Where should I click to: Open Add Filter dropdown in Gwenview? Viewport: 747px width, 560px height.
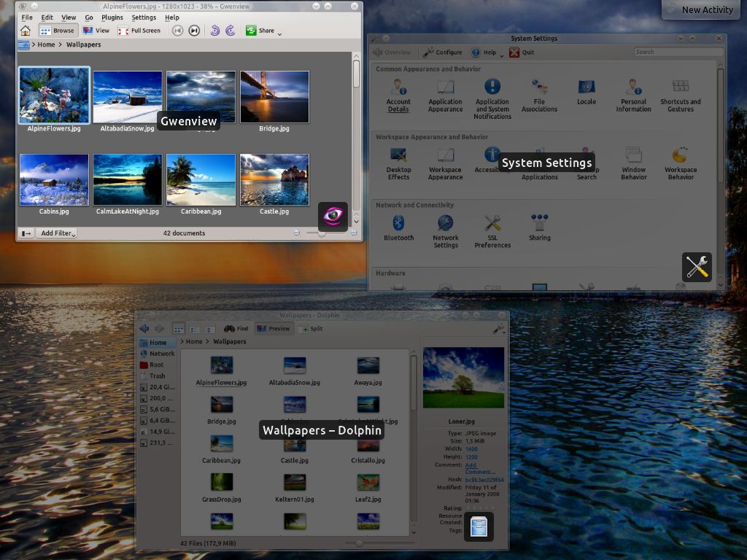click(x=58, y=233)
